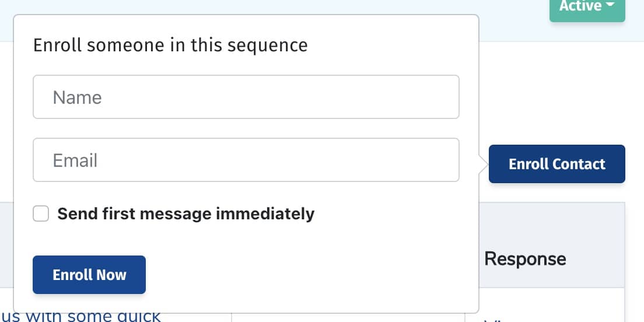Viewport: 644px width, 322px height.
Task: Click into the Name input field
Action: pos(246,97)
